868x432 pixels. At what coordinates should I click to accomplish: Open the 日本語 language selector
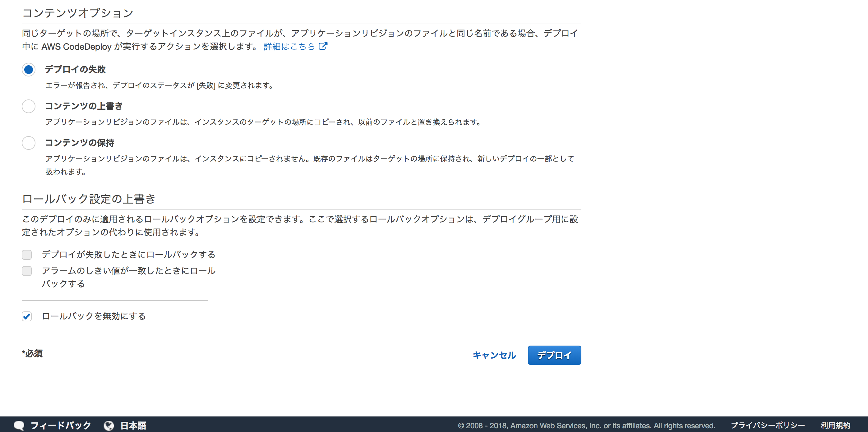[133, 425]
